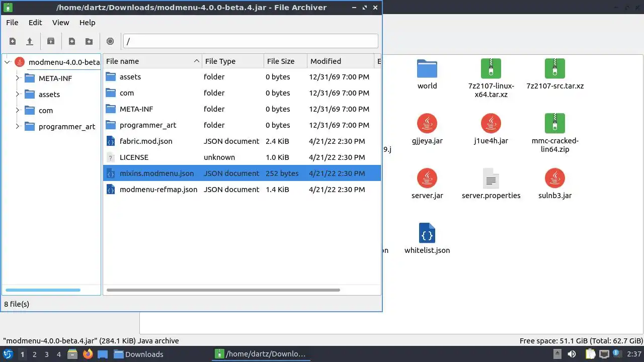
Task: Launch Firefox from the taskbar
Action: pos(88,354)
